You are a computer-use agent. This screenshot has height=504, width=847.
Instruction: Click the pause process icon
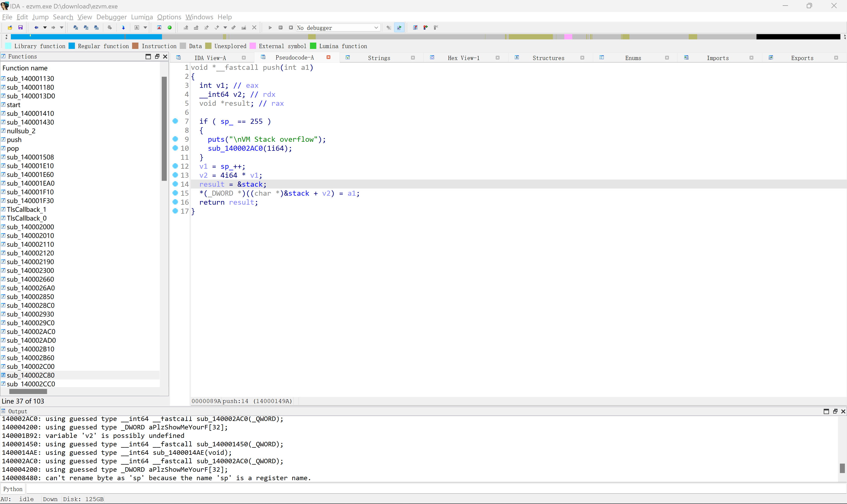click(x=280, y=28)
